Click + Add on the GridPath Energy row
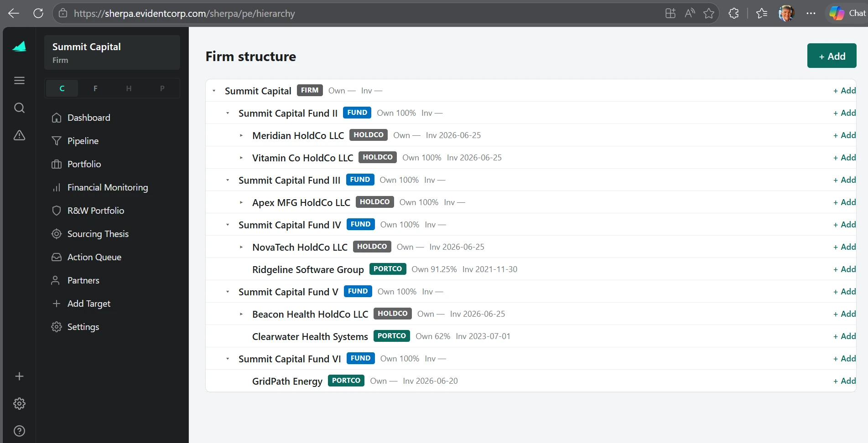This screenshot has width=868, height=443. [x=844, y=381]
